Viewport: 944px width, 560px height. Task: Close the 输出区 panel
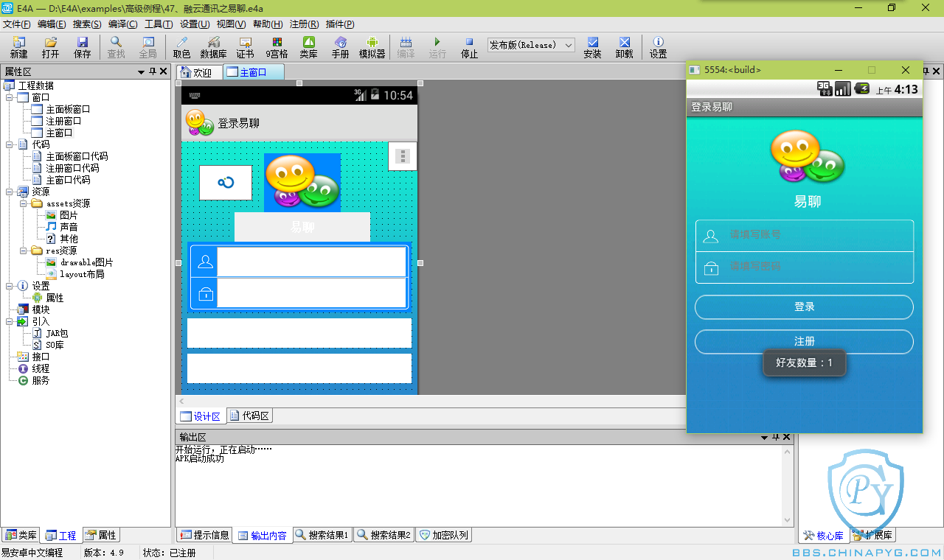(786, 437)
